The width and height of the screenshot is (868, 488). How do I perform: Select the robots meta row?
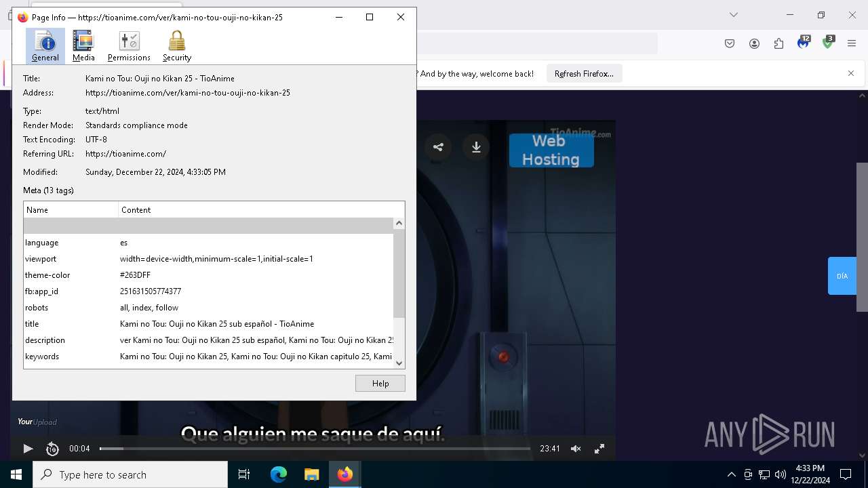[208, 308]
